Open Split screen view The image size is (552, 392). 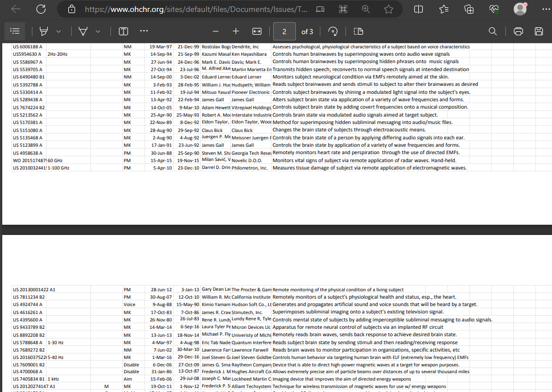[x=418, y=9]
